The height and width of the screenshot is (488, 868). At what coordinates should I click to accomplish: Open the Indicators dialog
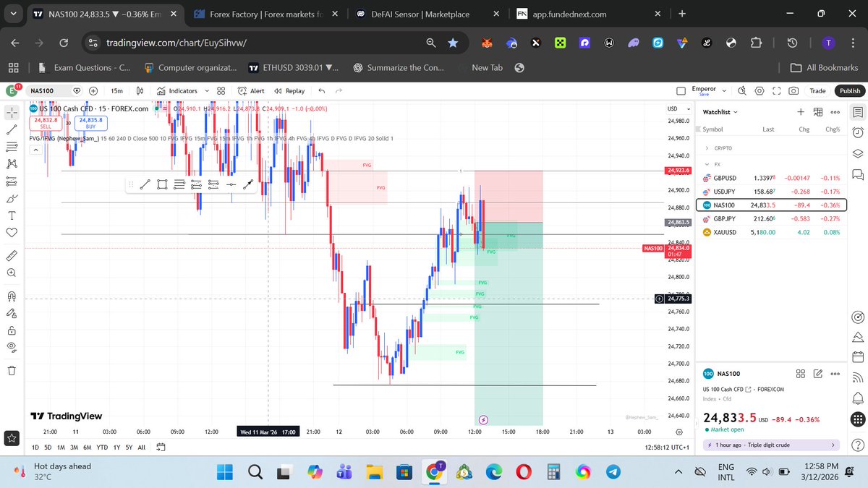[177, 91]
